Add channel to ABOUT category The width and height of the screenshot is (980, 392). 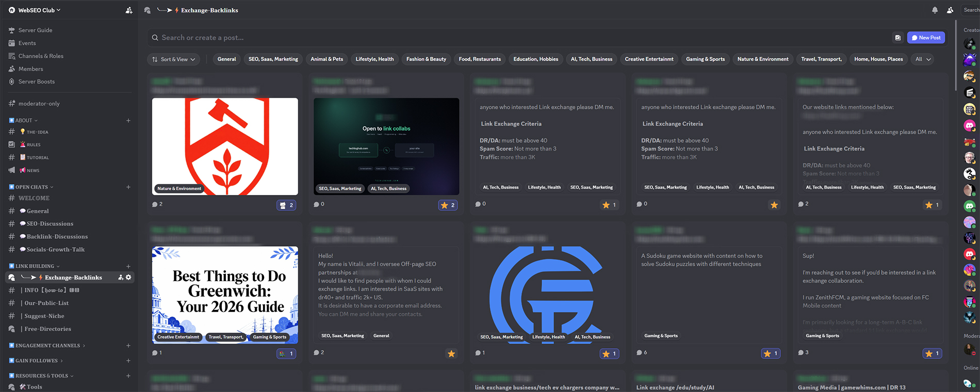128,121
